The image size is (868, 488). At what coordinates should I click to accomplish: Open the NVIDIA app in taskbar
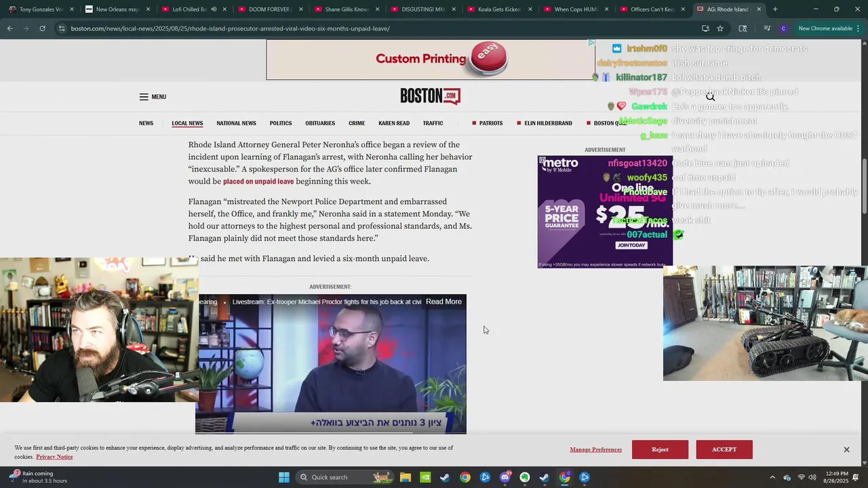click(425, 477)
